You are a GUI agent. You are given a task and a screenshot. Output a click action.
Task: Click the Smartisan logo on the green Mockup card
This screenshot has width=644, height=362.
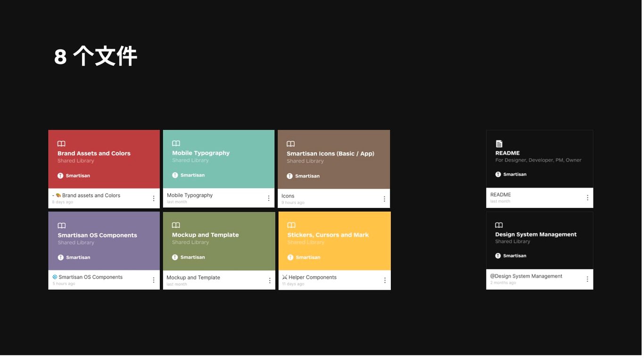point(175,257)
